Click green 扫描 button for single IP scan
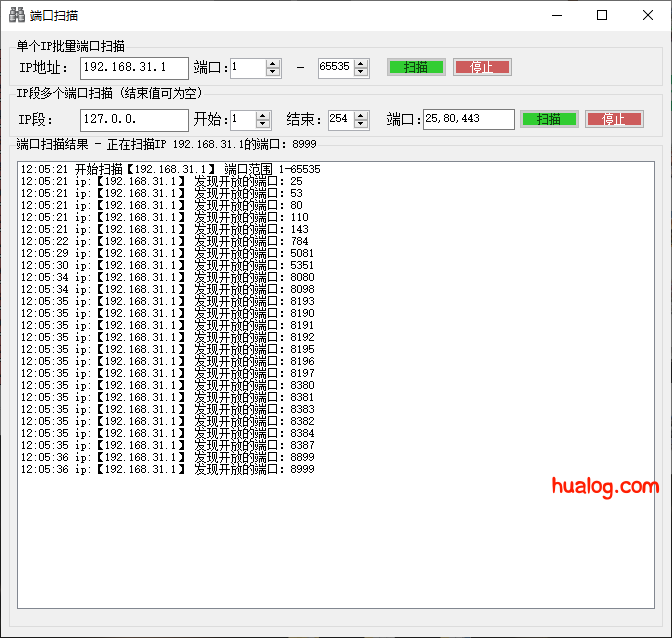 [x=416, y=67]
